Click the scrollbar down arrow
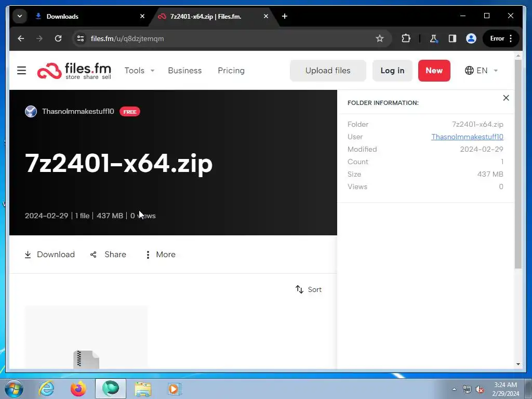The image size is (532, 399). (518, 364)
